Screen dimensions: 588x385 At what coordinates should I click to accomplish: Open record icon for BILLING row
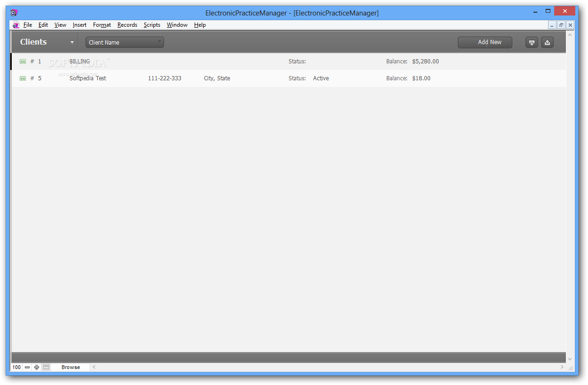pyautogui.click(x=23, y=62)
